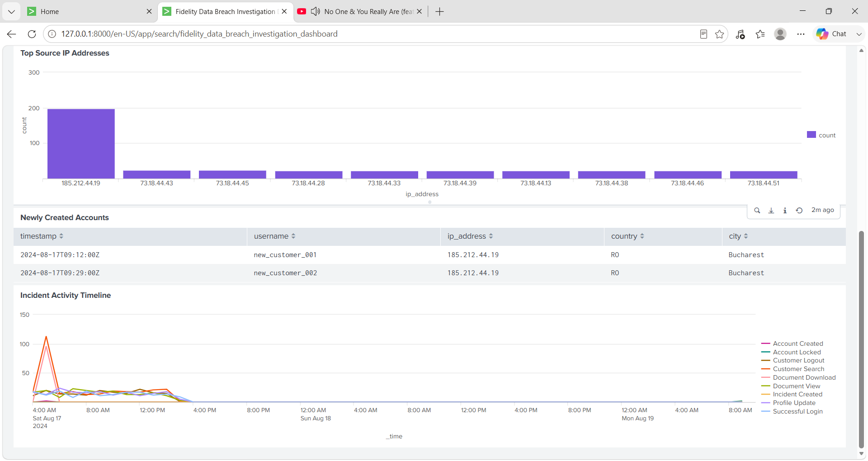Image resolution: width=868 pixels, height=461 pixels.
Task: Toggle count legend swatch in bar chart
Action: click(x=811, y=135)
